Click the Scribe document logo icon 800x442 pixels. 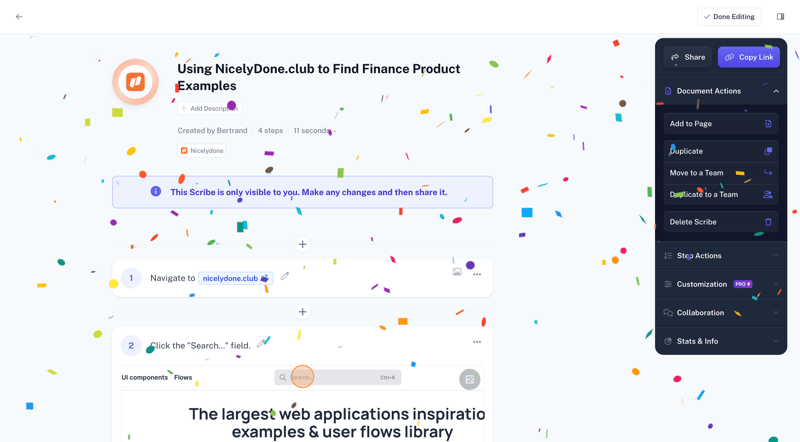tap(135, 82)
